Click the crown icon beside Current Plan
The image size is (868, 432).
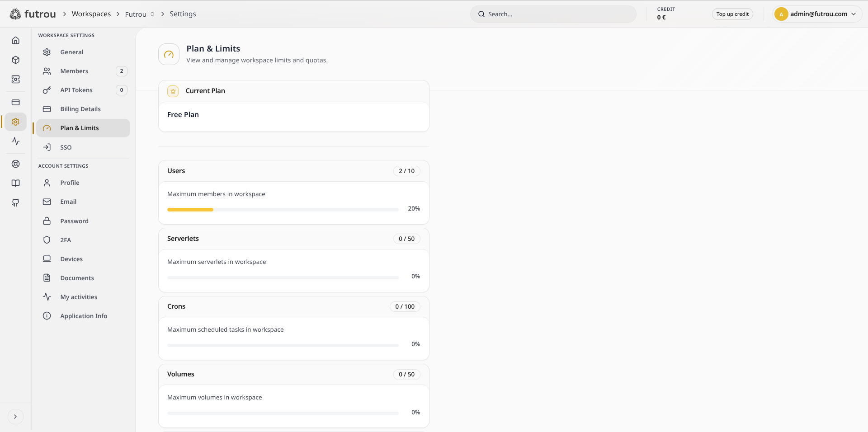point(173,91)
